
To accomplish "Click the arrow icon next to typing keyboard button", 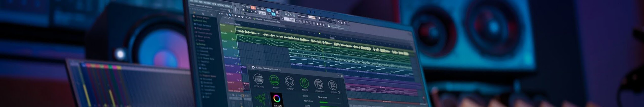I will click(273, 11).
